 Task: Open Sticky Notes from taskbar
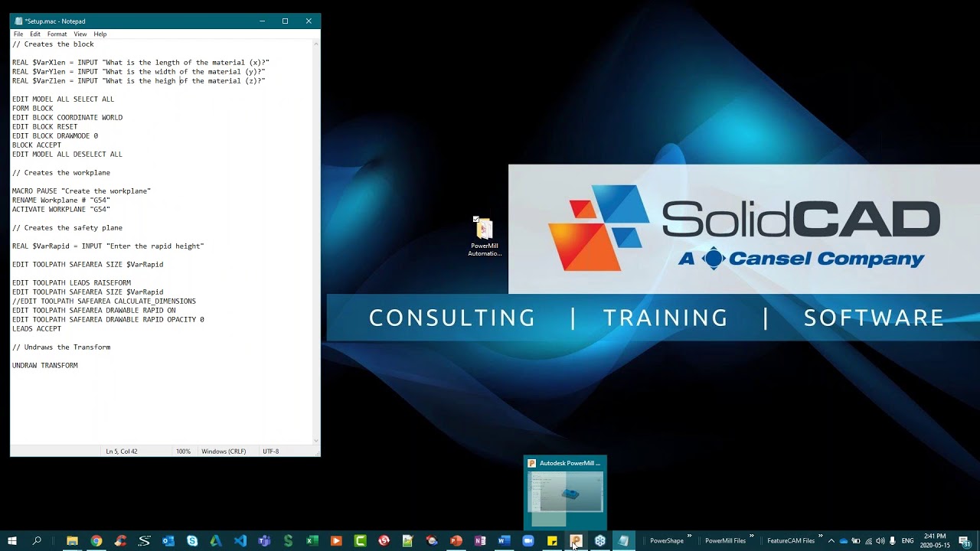tap(552, 540)
